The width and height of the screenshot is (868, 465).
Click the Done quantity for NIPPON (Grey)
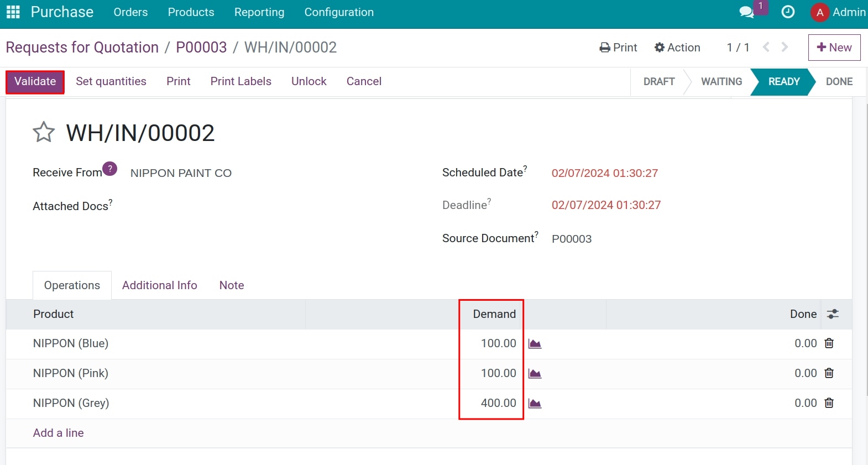click(806, 403)
